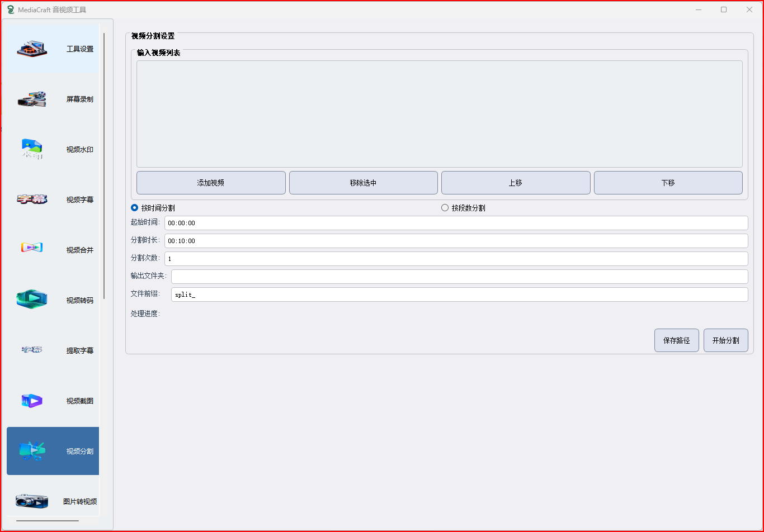Select the 按时间分割 radio option
Screen dimensions: 764x532
[x=135, y=208]
